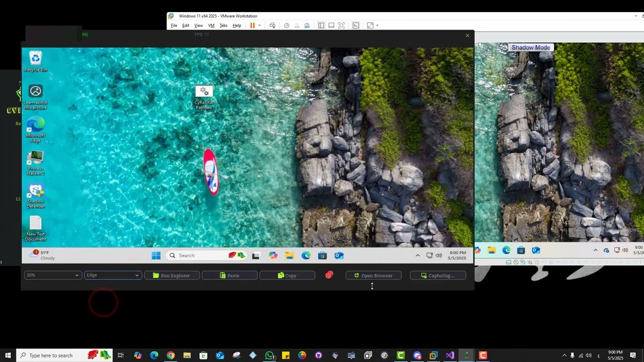Click the Open Browser button
Screen dimensions: 644x362
tap(373, 276)
